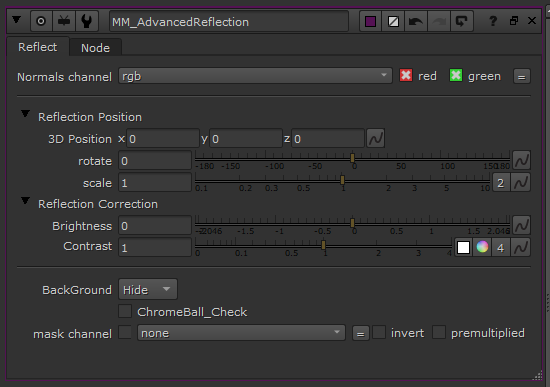
Task: Click the 3D Position x field
Action: 163,139
